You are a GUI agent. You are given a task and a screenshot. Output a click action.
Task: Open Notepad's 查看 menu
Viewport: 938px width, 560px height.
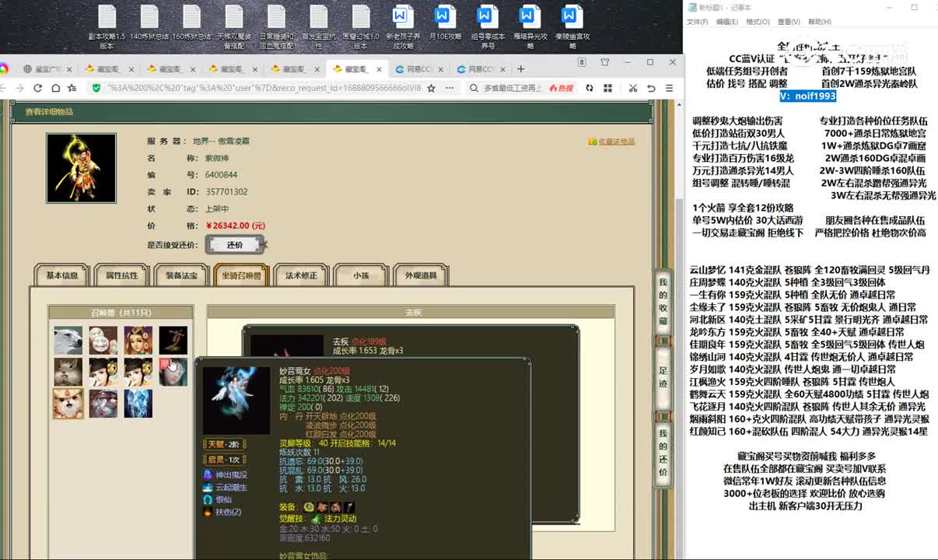(789, 22)
